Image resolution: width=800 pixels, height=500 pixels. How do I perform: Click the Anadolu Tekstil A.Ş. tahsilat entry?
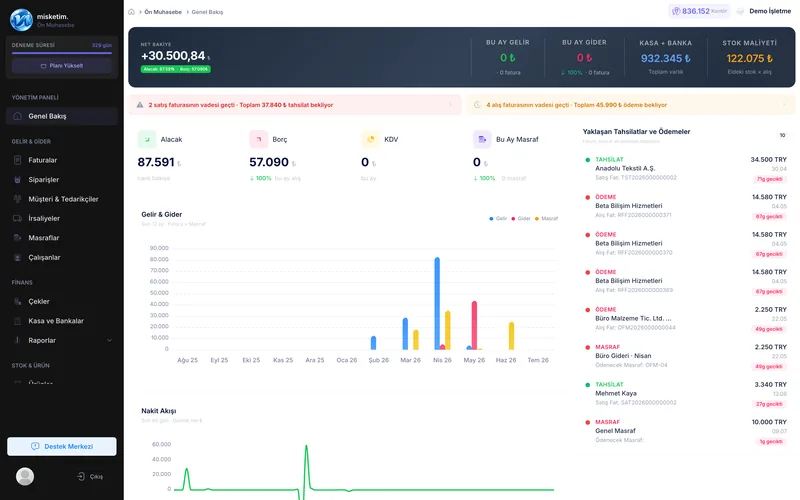point(686,169)
